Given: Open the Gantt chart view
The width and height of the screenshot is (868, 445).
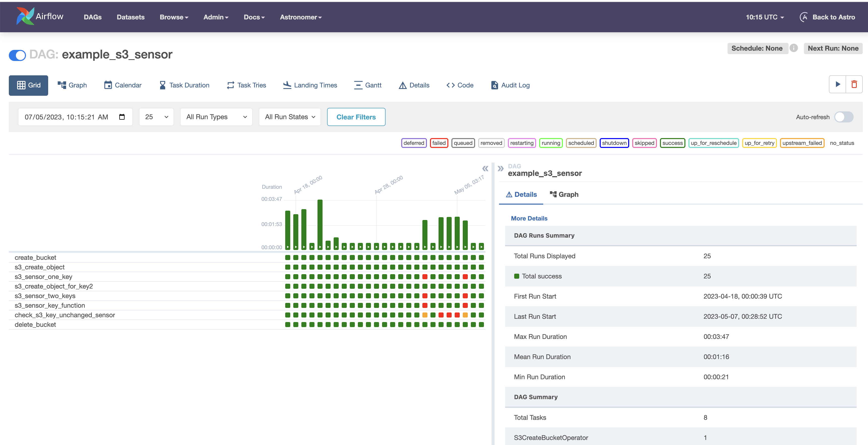Looking at the screenshot, I should pyautogui.click(x=368, y=85).
